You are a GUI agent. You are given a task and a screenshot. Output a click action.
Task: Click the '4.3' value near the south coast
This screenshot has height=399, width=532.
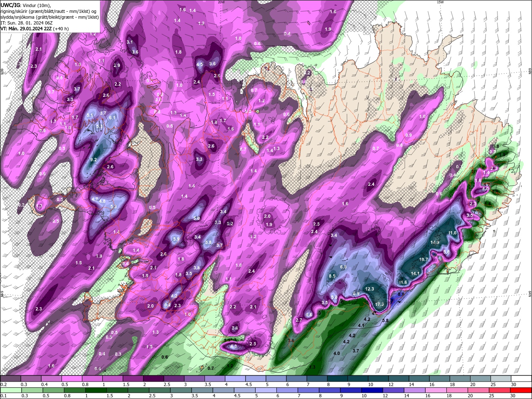coord(234,346)
